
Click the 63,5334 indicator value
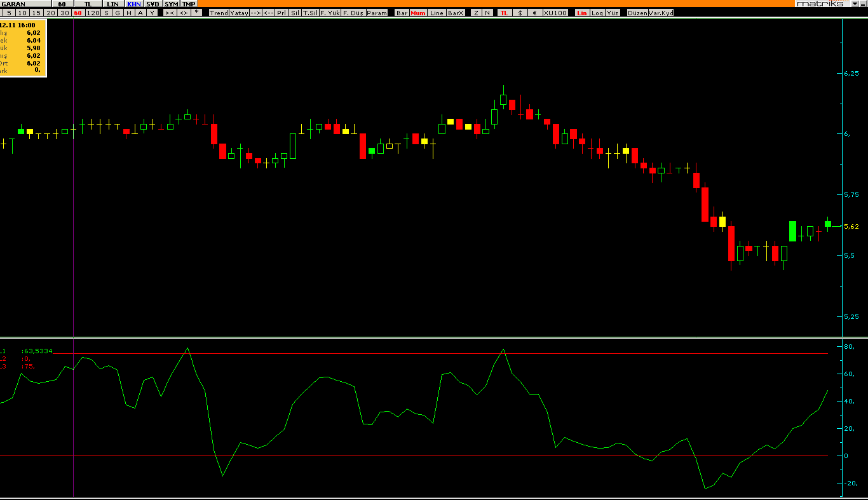(x=38, y=351)
